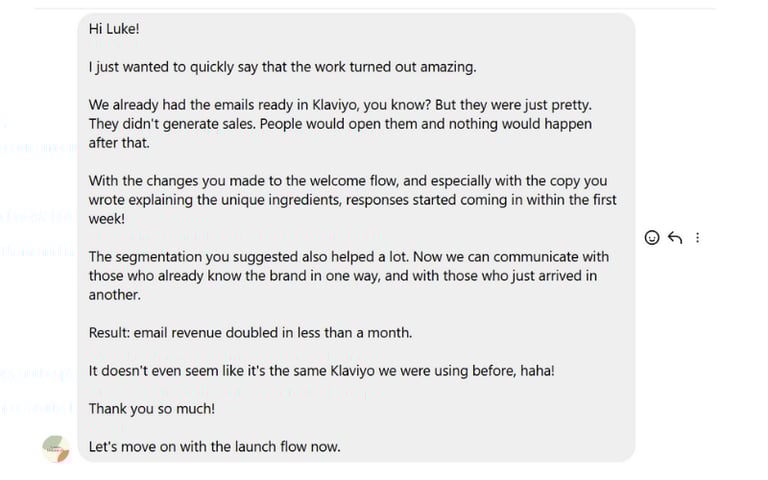Click the word "haha!" in the message

pyautogui.click(x=534, y=371)
